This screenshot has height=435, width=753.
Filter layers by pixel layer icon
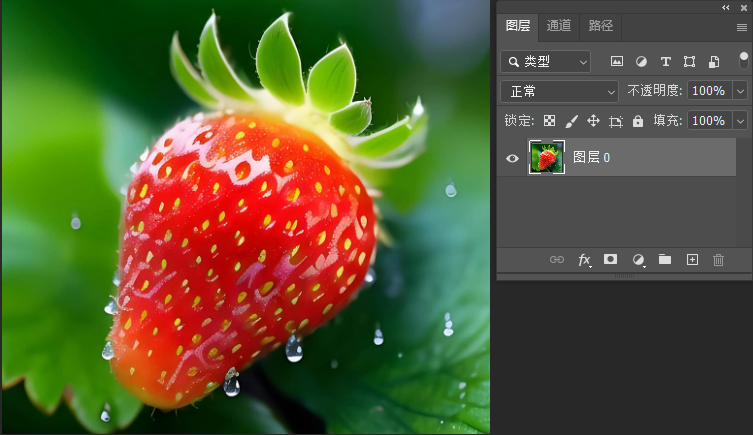coord(617,61)
